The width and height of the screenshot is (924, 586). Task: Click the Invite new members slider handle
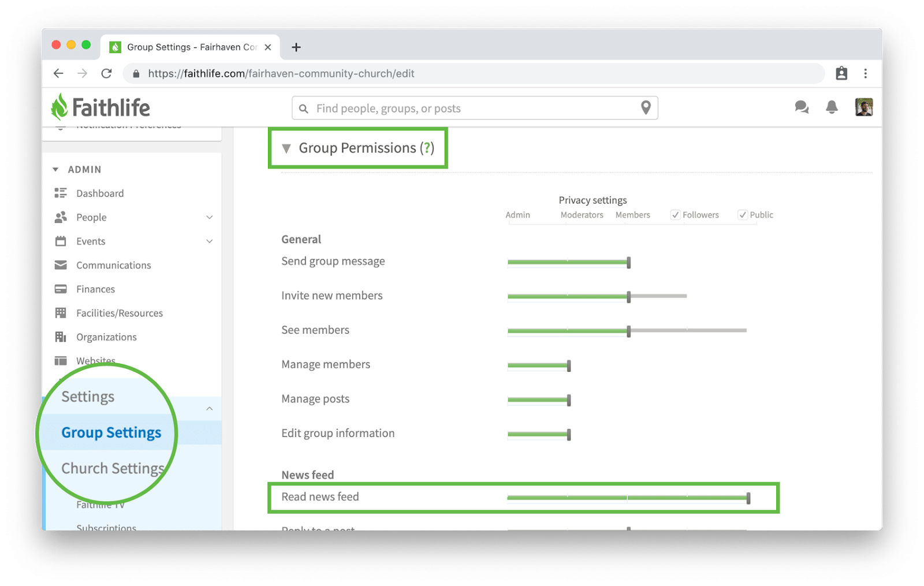coord(629,297)
